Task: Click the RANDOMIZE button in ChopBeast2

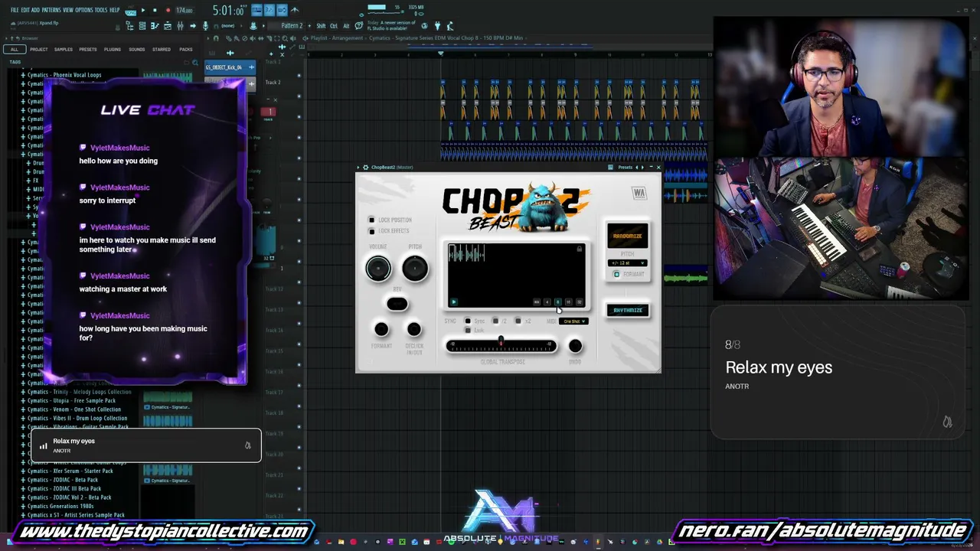Action: 627,236
